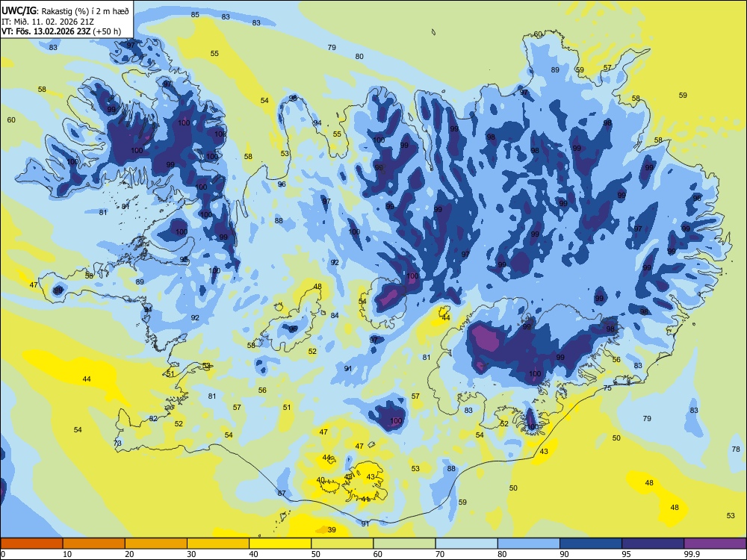Click the '41' humidity value on the map
This screenshot has height=560, width=747.
[x=365, y=499]
